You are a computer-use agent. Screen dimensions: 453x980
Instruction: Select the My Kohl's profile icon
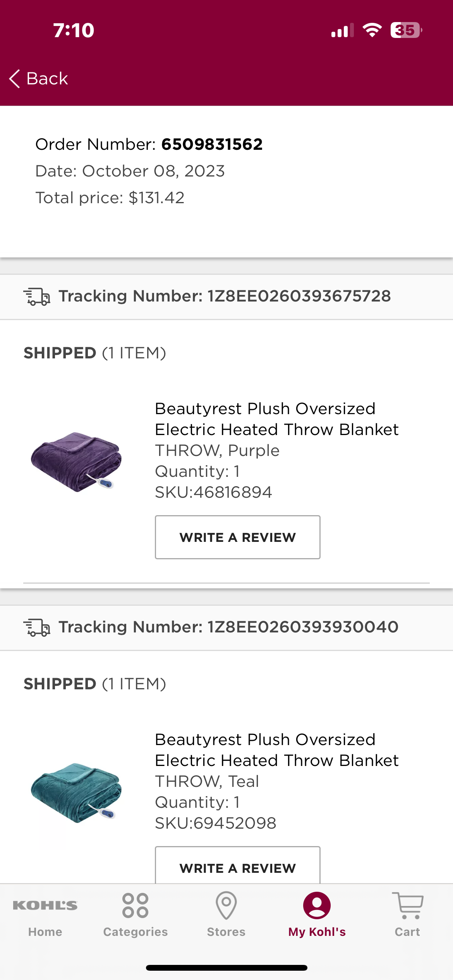pos(317,906)
